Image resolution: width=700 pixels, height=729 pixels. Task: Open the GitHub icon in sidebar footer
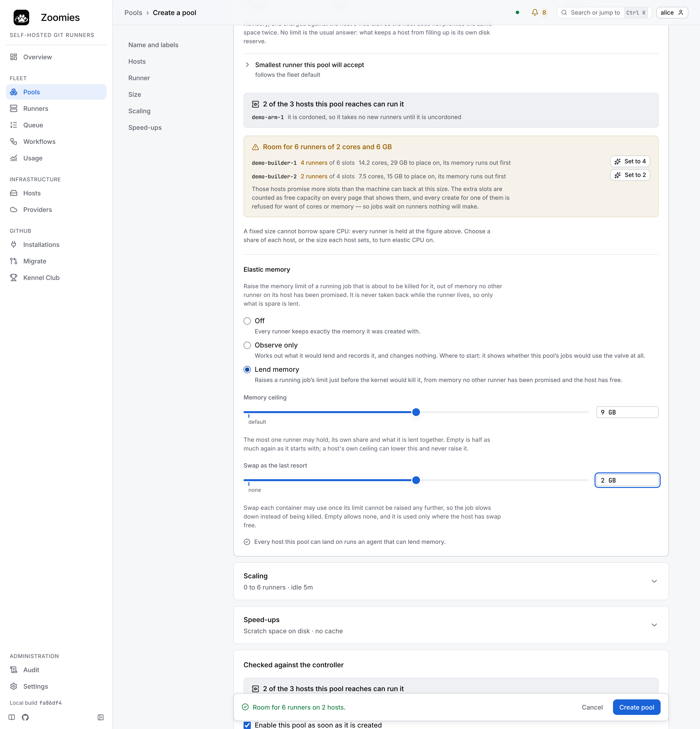(25, 717)
